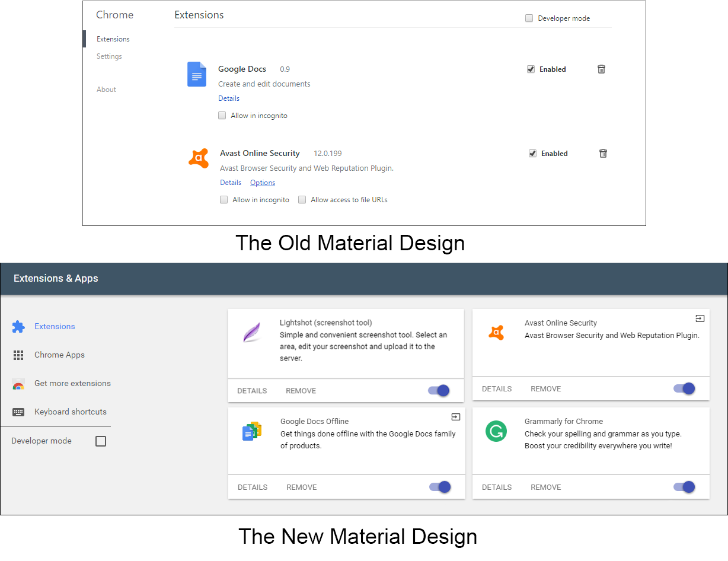
Task: Switch off Grammarly for Chrome
Action: point(684,487)
